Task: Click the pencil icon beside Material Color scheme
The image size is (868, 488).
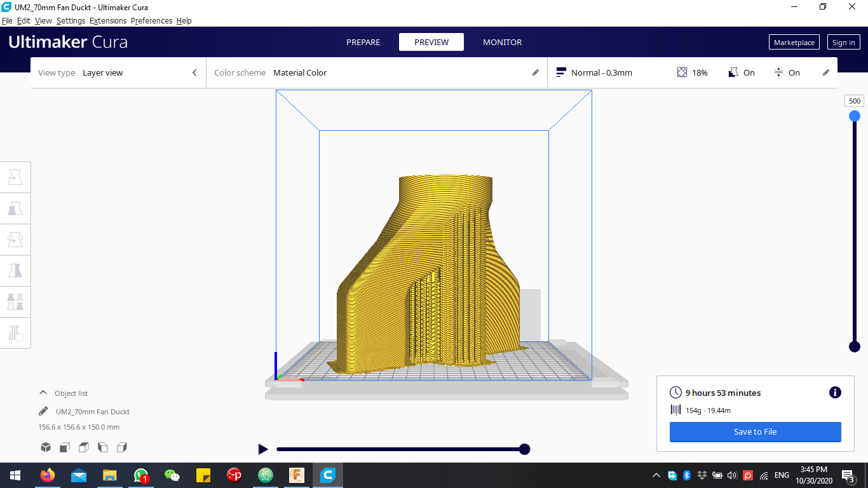Action: click(535, 72)
